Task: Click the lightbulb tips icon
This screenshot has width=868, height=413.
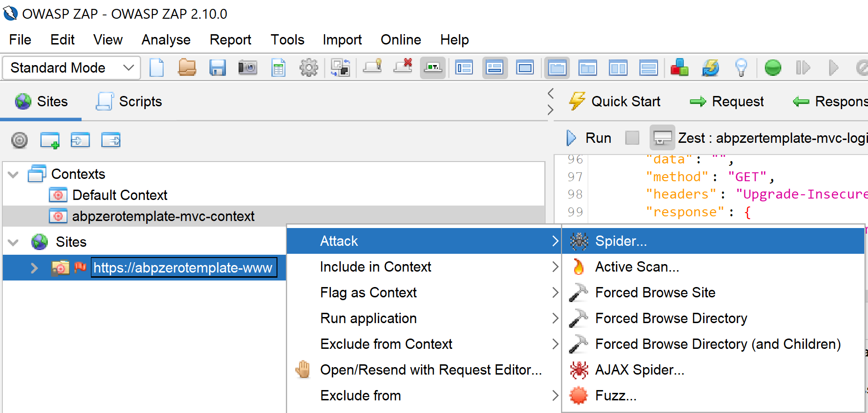Action: coord(741,68)
